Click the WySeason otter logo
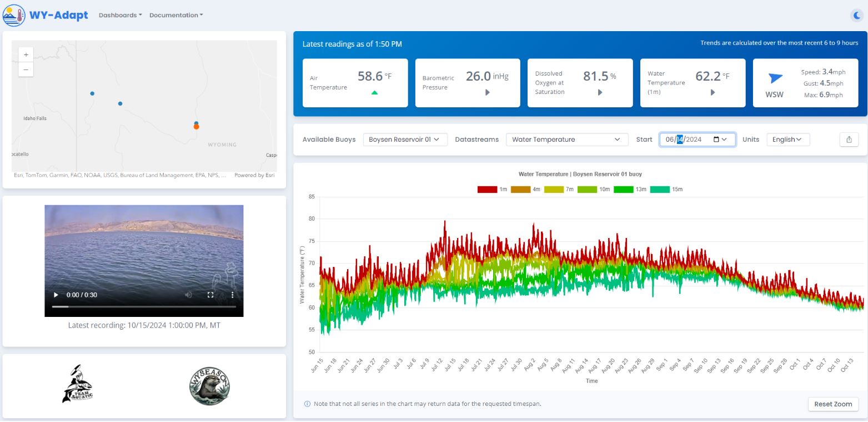The height and width of the screenshot is (422, 868). [x=209, y=386]
